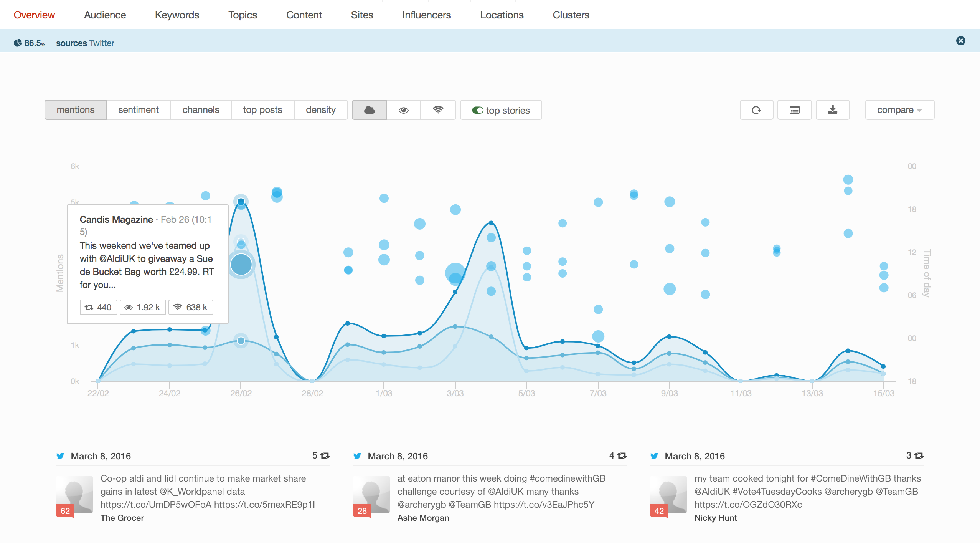The width and height of the screenshot is (980, 543).
Task: Toggle the top stories switch
Action: click(477, 110)
